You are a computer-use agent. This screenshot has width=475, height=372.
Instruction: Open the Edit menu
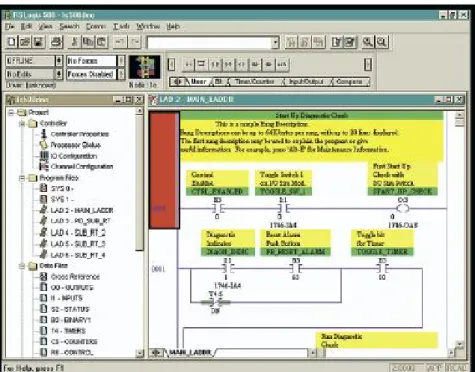[26, 26]
